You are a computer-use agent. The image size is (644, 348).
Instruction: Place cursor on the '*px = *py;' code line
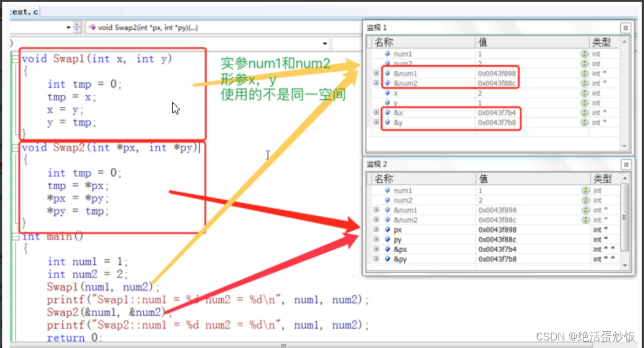coord(78,199)
